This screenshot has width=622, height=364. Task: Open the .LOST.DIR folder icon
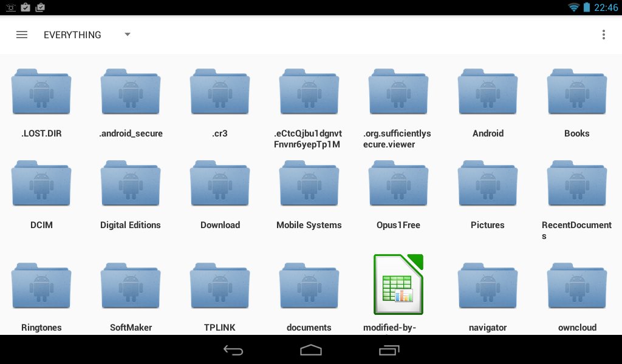click(41, 92)
